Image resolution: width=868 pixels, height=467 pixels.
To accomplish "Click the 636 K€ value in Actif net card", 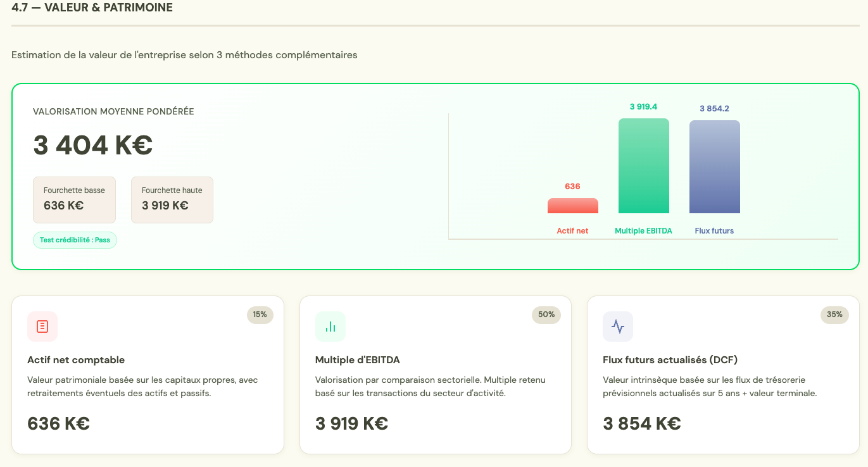I will (x=58, y=423).
